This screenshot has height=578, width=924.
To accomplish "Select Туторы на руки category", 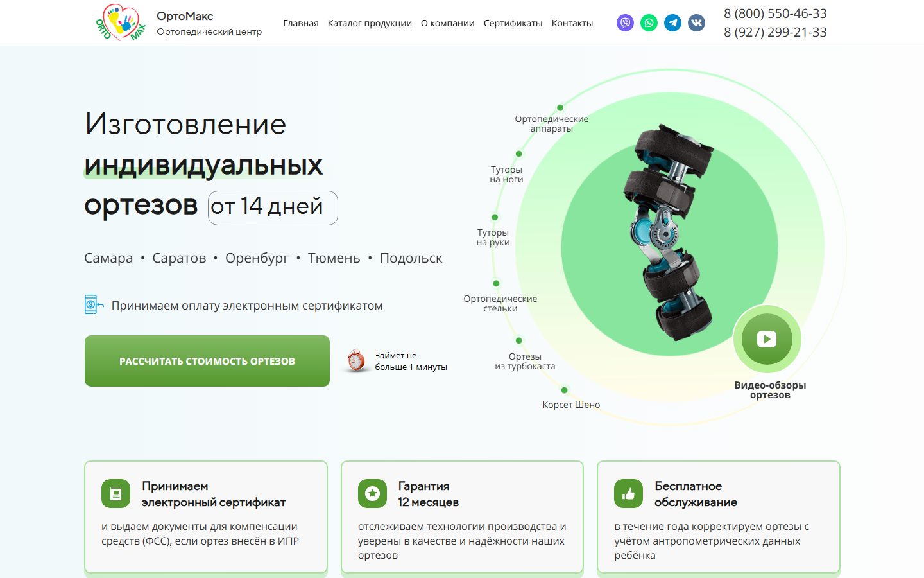I will coord(493,237).
